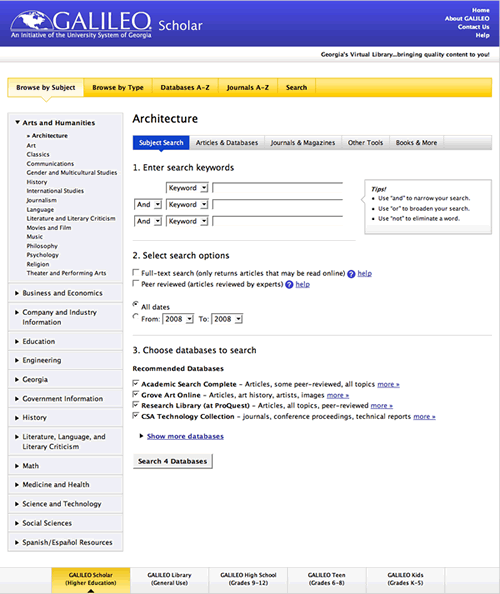Open more link for CSA Technology Collection
The height and width of the screenshot is (594, 500).
424,417
